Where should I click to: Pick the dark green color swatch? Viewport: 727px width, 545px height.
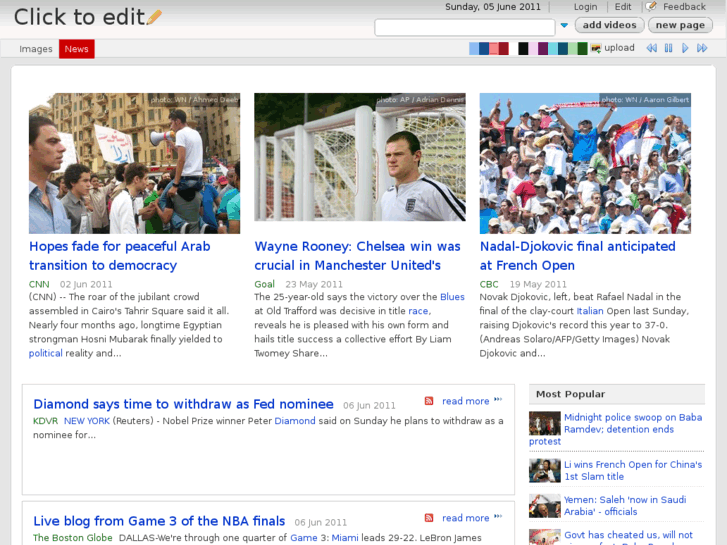[x=583, y=48]
